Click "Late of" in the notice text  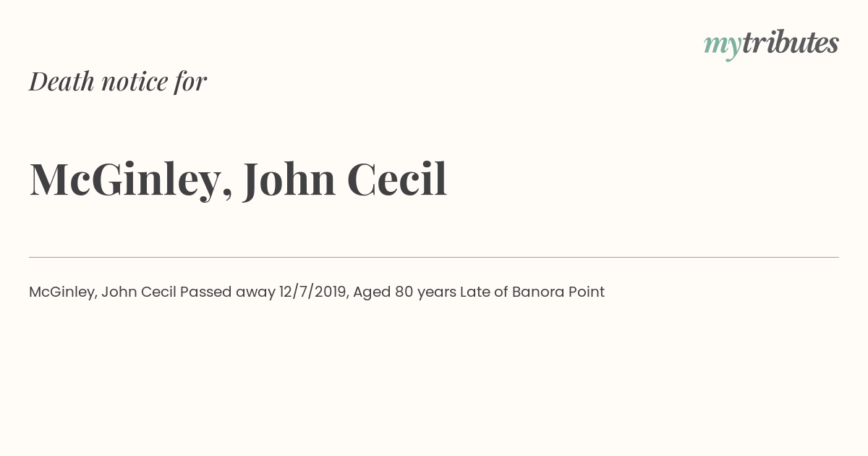point(484,292)
